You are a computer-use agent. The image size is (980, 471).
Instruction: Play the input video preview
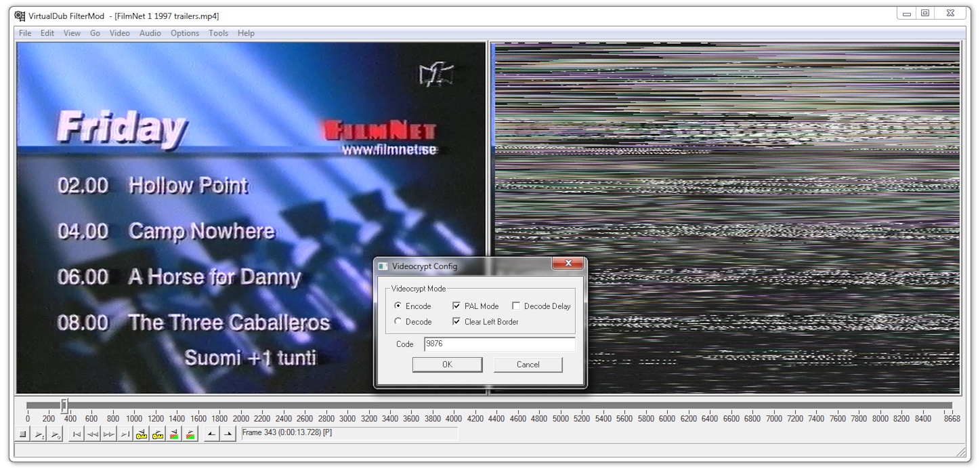coord(38,434)
